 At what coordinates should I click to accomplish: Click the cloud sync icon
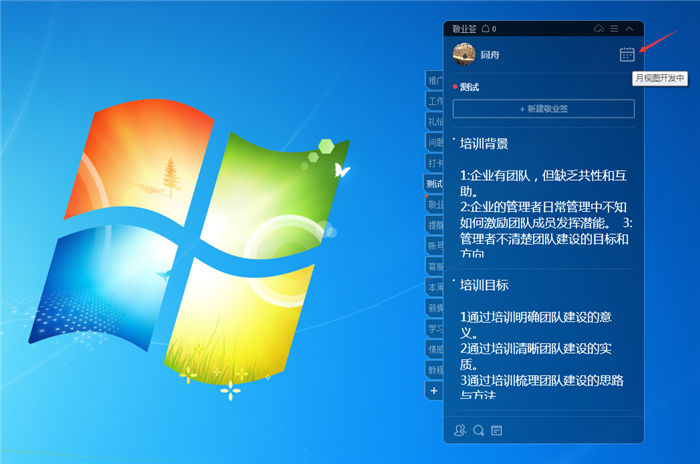coord(599,29)
